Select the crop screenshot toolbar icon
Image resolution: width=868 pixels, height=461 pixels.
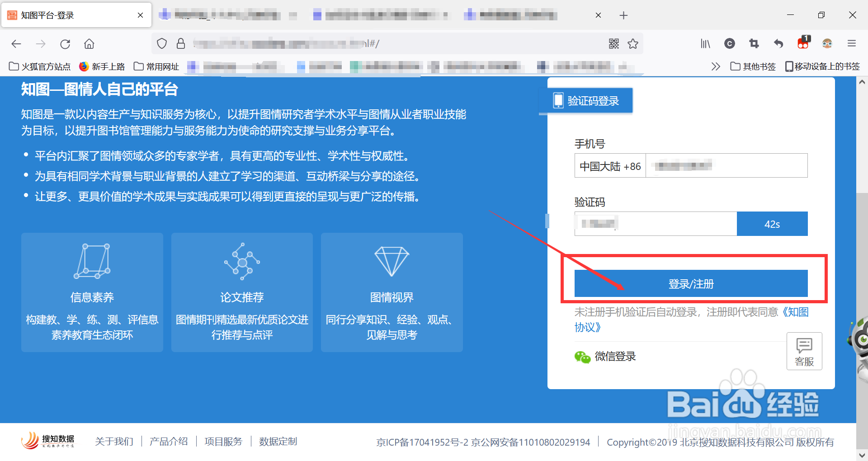coord(754,43)
